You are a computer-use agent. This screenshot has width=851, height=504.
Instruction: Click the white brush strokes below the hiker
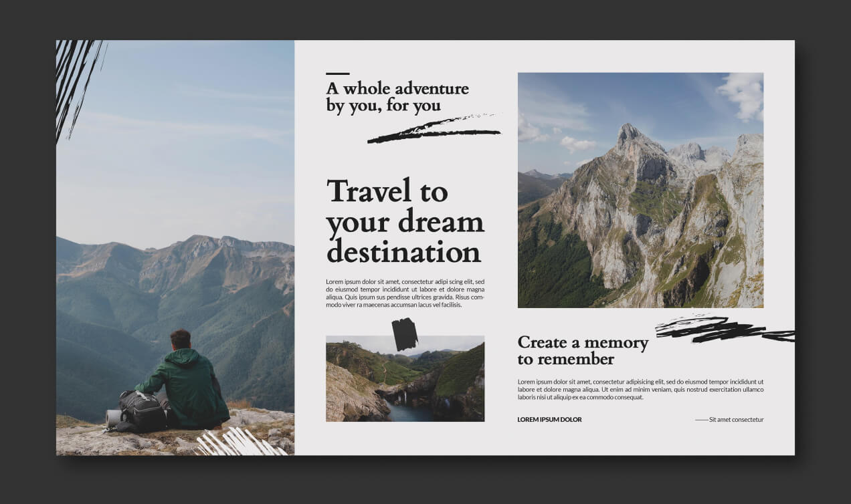[x=241, y=443]
